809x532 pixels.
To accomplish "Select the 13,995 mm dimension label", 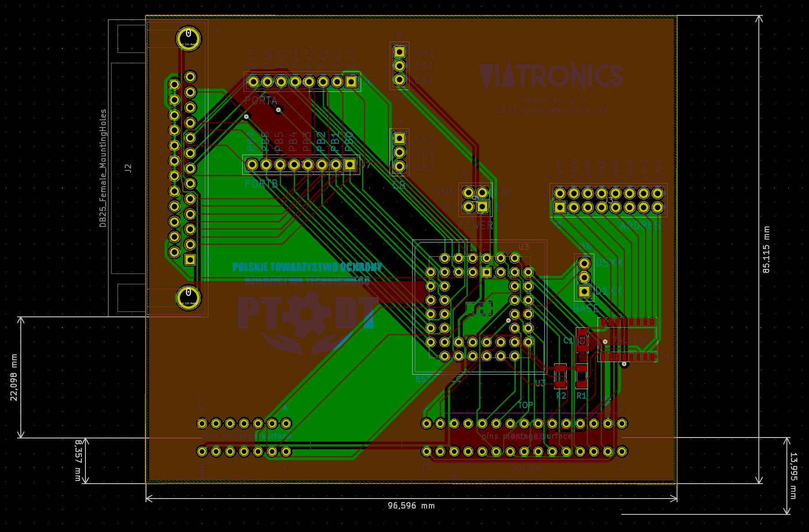I will pyautogui.click(x=794, y=476).
